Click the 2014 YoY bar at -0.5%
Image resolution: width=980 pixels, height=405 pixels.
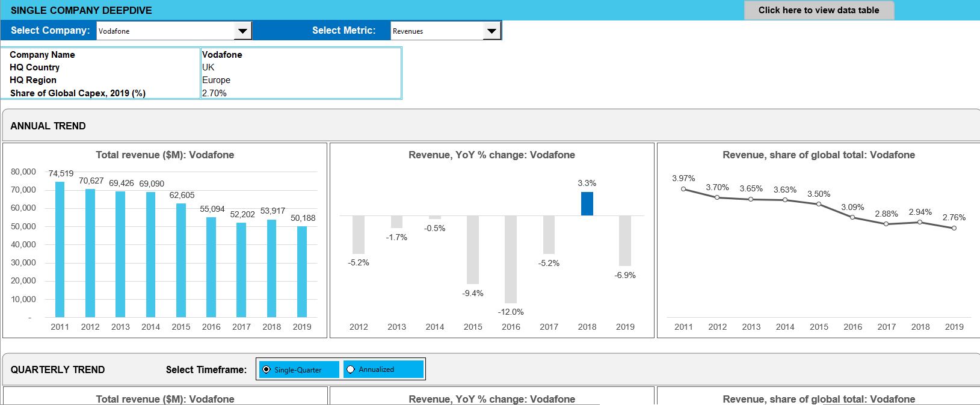[x=435, y=217]
